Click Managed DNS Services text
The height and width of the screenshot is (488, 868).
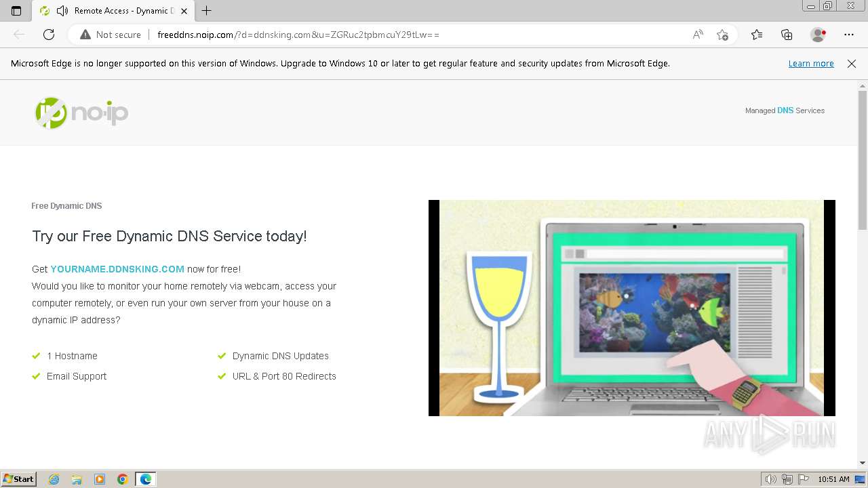(785, 110)
